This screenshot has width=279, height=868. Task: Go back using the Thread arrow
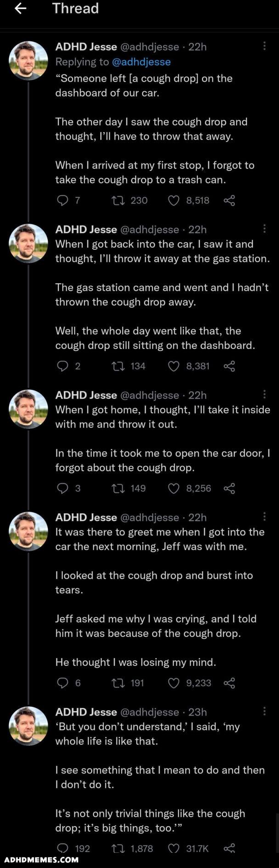coord(20,9)
